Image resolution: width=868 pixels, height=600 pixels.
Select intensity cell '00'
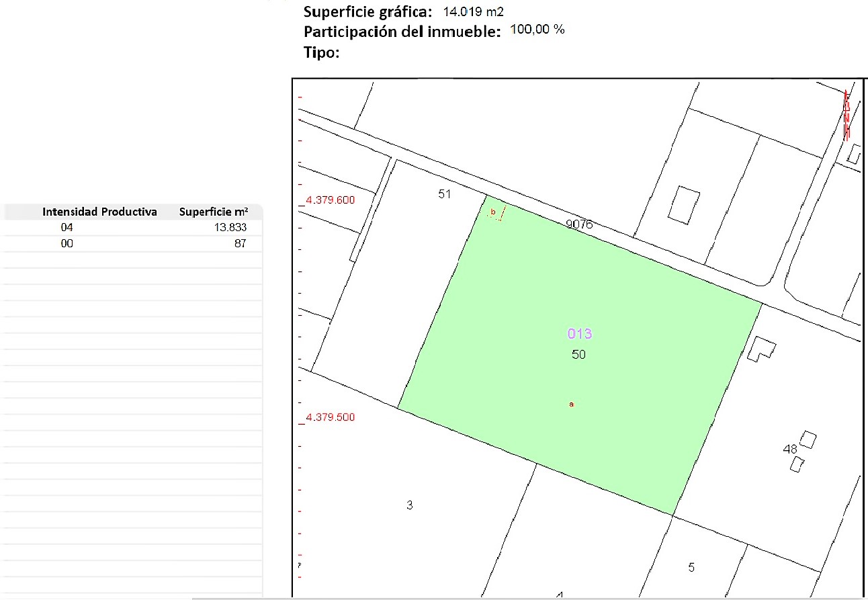(x=67, y=244)
